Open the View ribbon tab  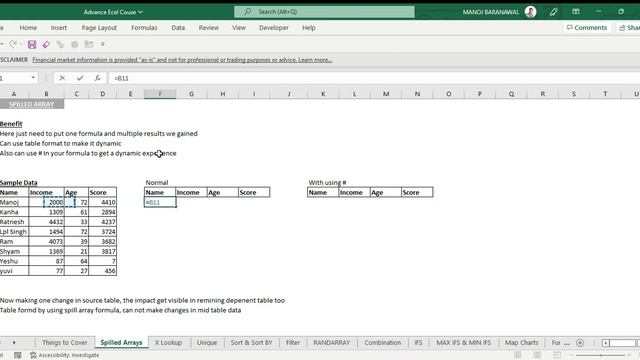click(x=239, y=28)
